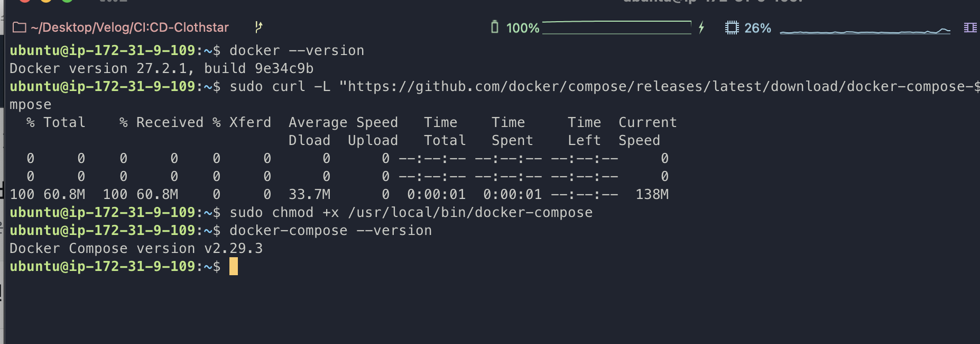Click the 26% CPU usage label
980x344 pixels.
757,28
